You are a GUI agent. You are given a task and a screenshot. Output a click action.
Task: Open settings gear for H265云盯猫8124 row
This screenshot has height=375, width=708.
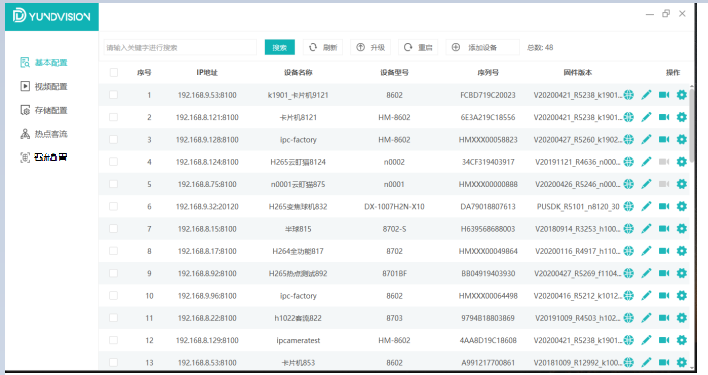tap(682, 162)
